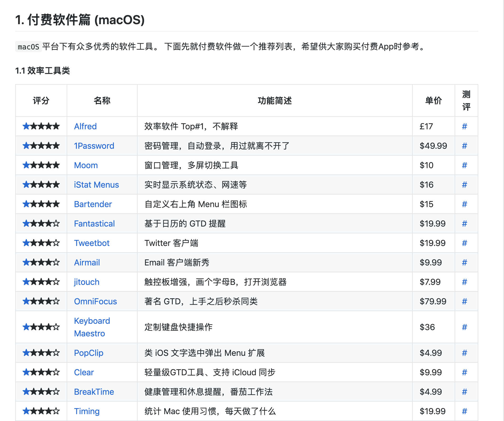The width and height of the screenshot is (504, 421).
Task: Open the # review link for Alfred
Action: coord(464,126)
